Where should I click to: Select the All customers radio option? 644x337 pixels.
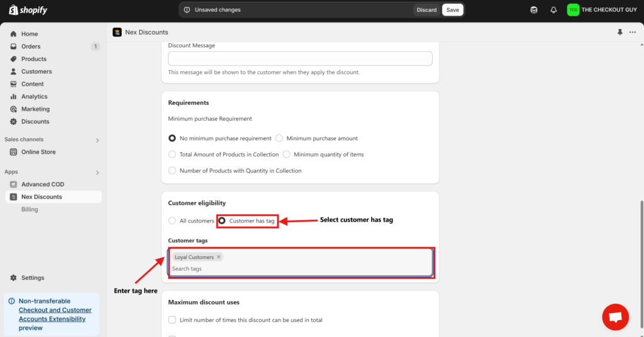point(172,221)
